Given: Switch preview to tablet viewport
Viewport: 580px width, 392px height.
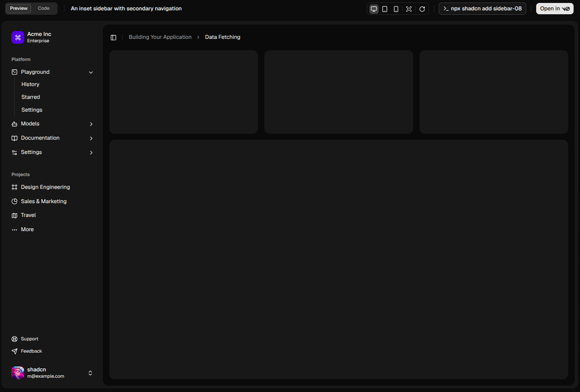Looking at the screenshot, I should point(385,8).
